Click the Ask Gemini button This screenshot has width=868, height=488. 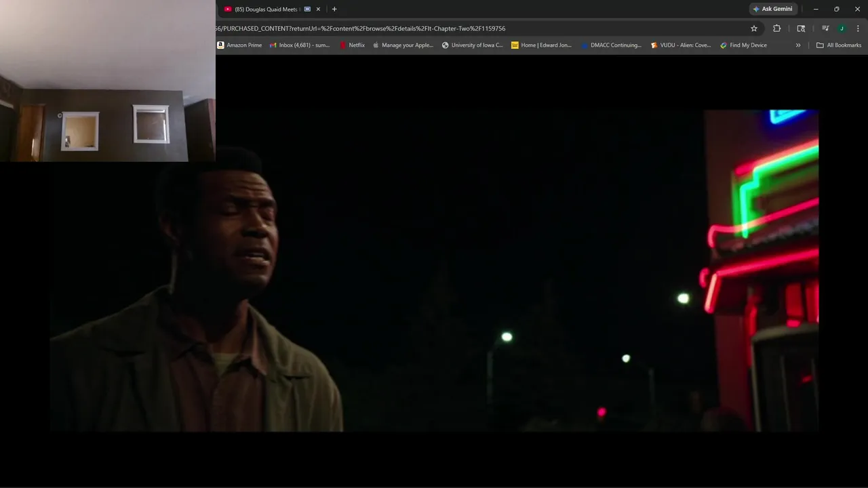[x=773, y=9]
